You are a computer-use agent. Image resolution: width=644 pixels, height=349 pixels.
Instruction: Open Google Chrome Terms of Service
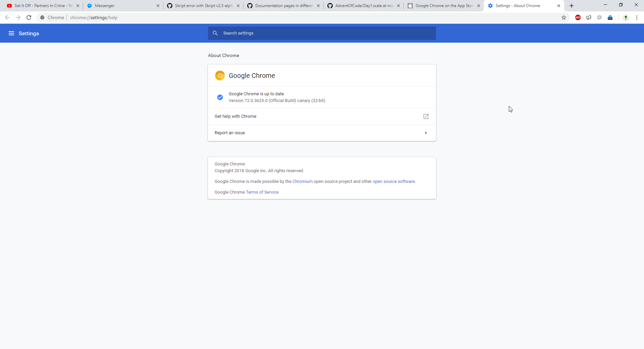[x=262, y=192]
